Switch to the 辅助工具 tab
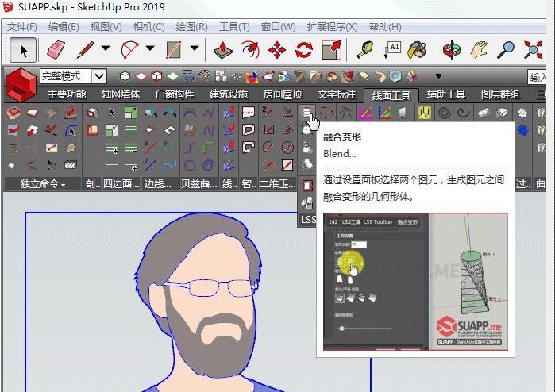 tap(445, 94)
